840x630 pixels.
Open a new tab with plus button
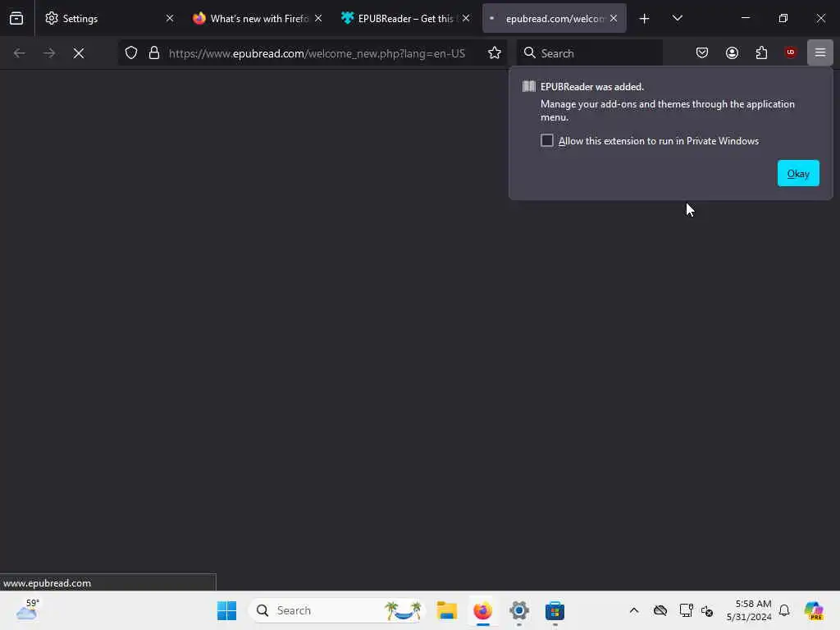(645, 19)
